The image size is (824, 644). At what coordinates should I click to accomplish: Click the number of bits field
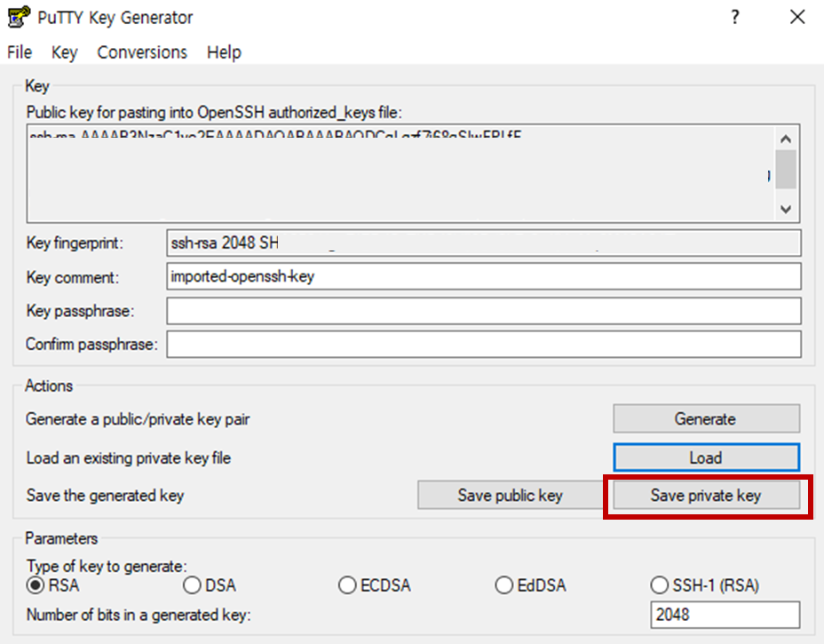(x=725, y=615)
